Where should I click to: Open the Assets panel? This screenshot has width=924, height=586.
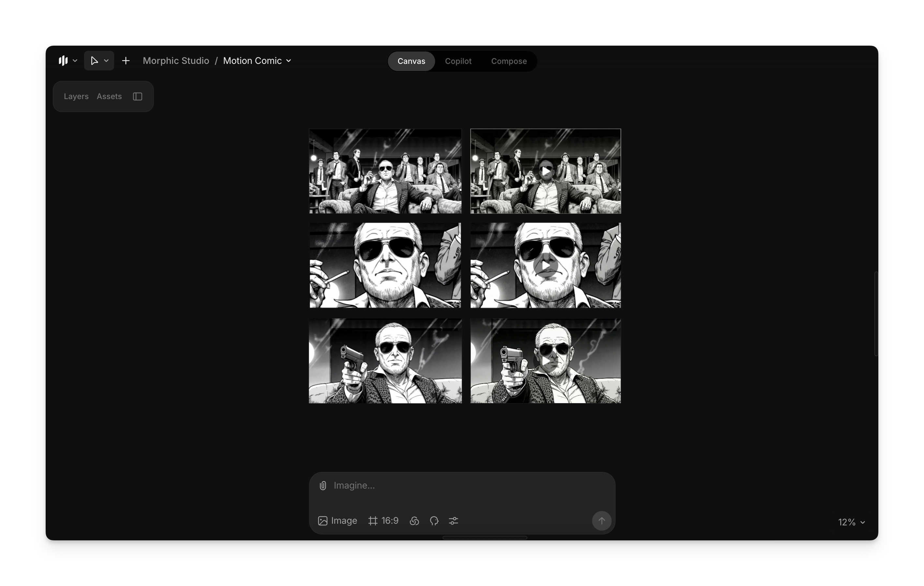(109, 96)
